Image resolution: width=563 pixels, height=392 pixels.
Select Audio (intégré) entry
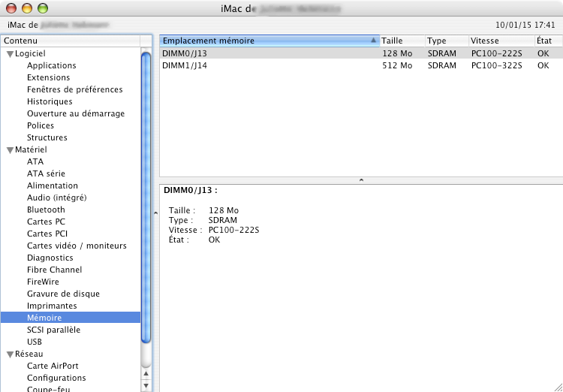click(x=57, y=198)
